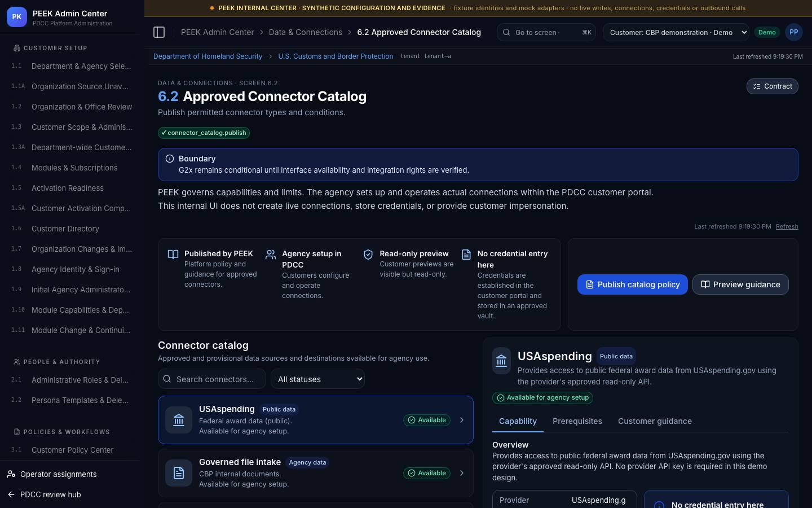This screenshot has width=812, height=508.
Task: Click the Publish catalog policy button
Action: [633, 284]
